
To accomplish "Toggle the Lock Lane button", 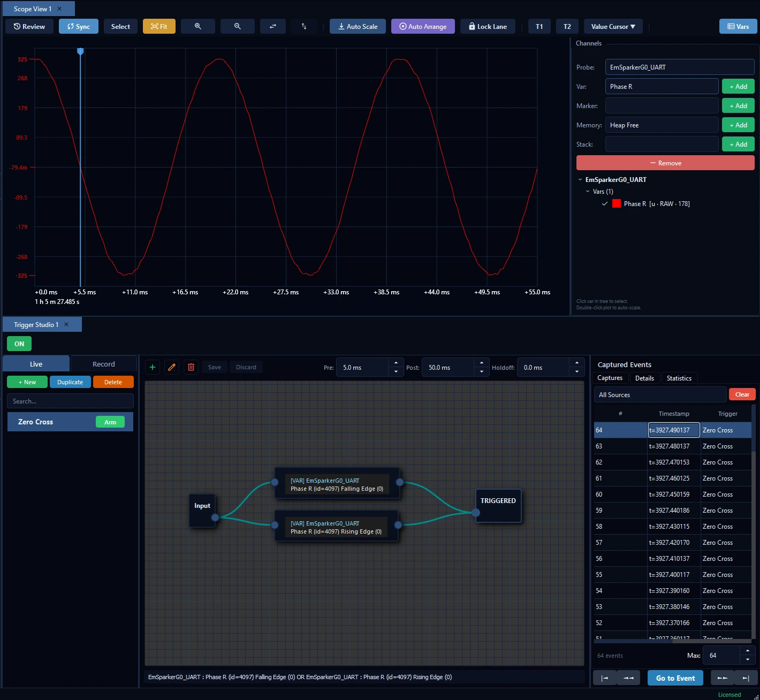I will 488,26.
